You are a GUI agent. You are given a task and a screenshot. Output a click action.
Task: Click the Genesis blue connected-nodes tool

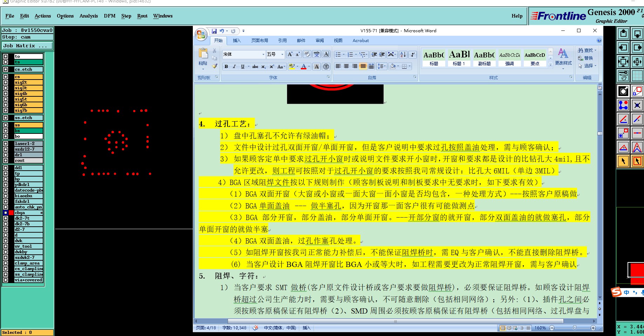[x=623, y=105]
